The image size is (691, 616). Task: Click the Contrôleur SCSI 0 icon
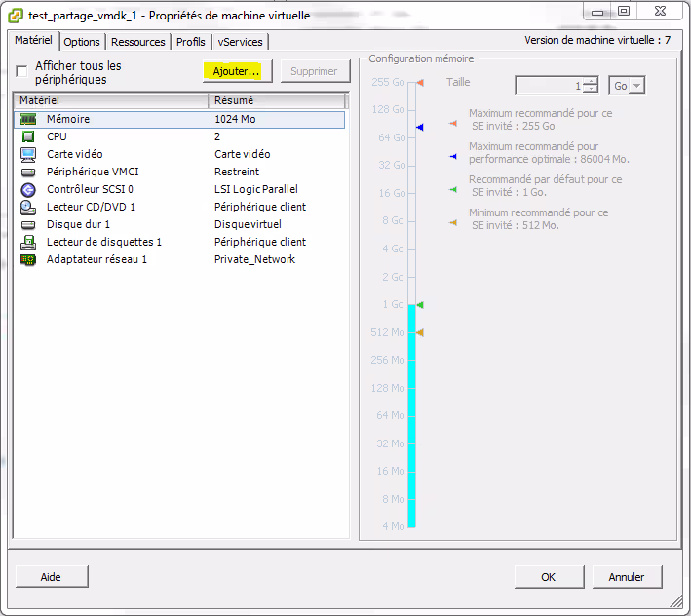(x=28, y=189)
